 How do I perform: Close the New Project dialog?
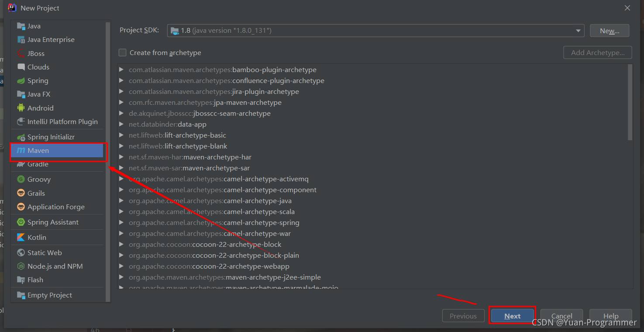click(627, 8)
